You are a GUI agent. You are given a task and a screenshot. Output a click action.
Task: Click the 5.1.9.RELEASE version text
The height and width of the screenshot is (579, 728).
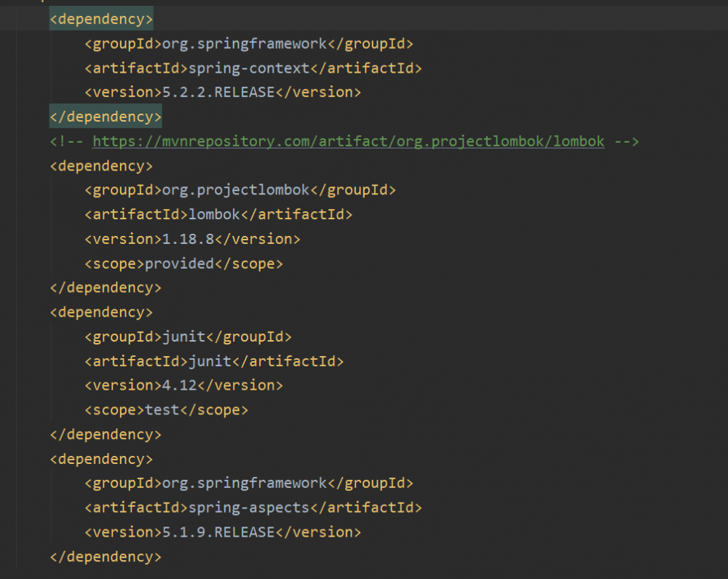click(x=215, y=532)
